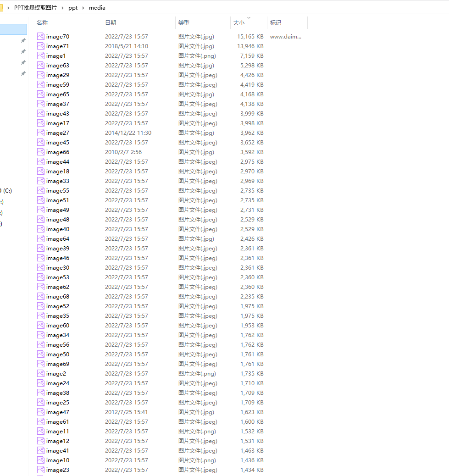Viewport: 449px width, 476px height.
Task: Click the image63 thumbnail icon
Action: tap(41, 65)
